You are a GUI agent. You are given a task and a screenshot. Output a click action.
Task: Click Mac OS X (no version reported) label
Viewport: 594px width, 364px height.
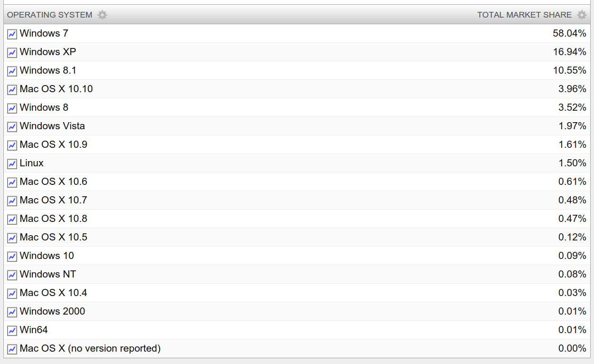tap(90, 349)
